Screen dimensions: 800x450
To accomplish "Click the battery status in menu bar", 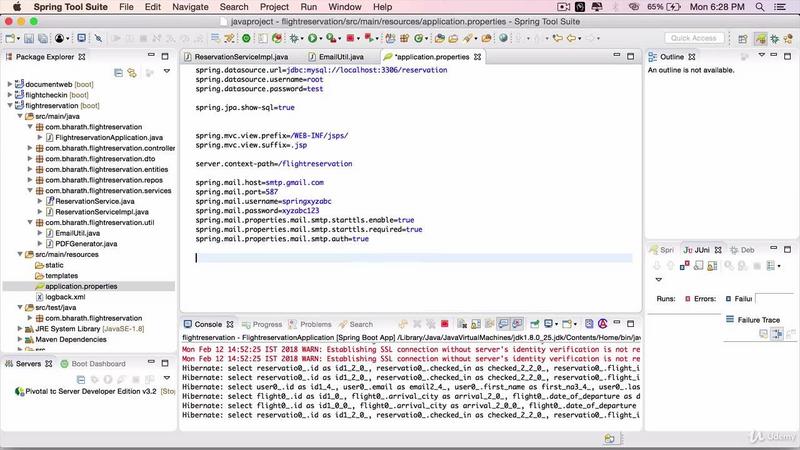I will point(664,7).
